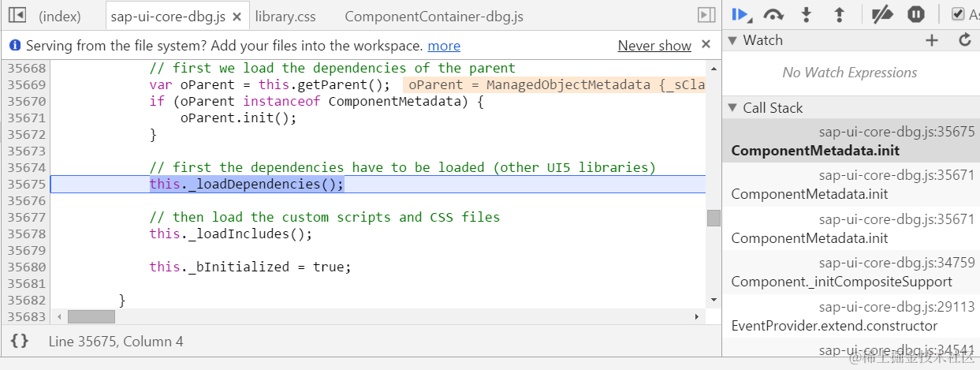Screen dimensions: 980x370
Task: Set breakpoint on line 35680
Action: (x=26, y=267)
